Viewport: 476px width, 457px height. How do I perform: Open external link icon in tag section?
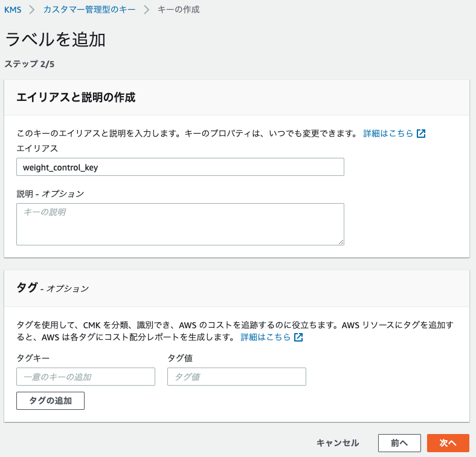(298, 337)
